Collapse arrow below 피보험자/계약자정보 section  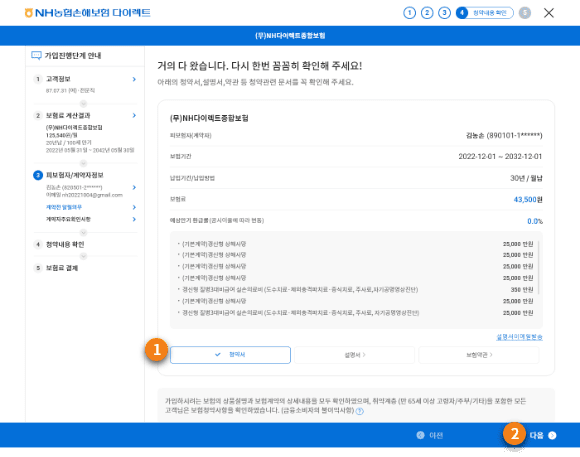(x=84, y=232)
